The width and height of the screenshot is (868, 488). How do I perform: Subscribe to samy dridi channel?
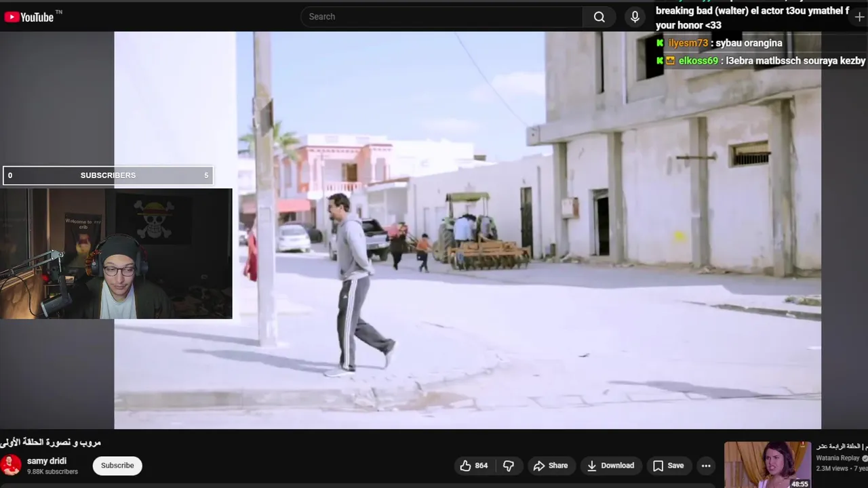pos(117,466)
